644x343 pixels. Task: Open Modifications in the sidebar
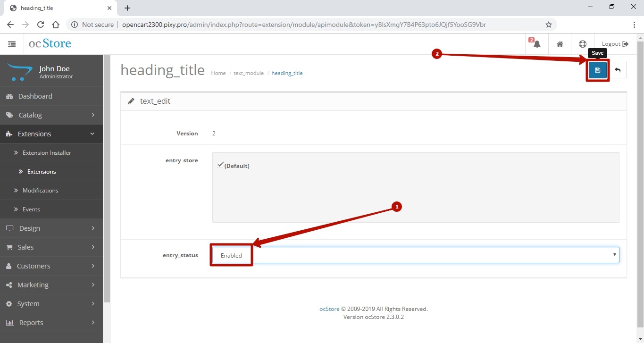[41, 191]
